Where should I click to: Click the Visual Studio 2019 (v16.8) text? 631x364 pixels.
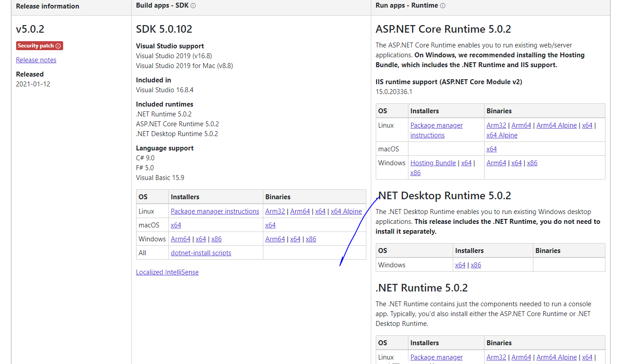(174, 56)
